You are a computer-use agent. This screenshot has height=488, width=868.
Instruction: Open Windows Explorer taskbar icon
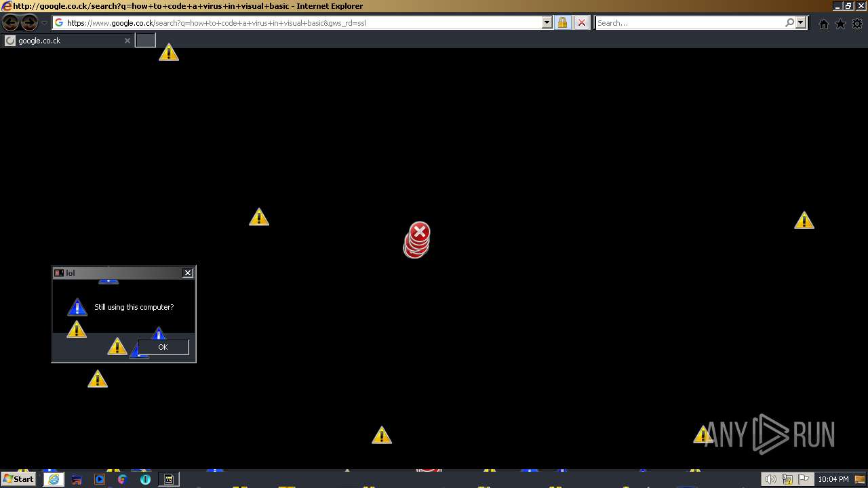pos(77,479)
